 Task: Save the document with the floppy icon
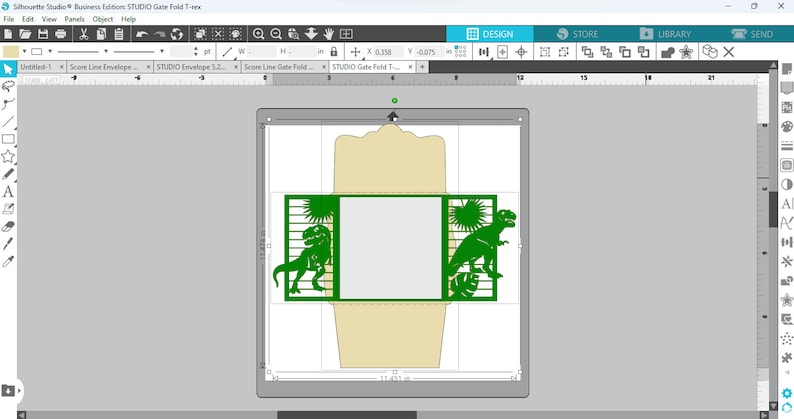[x=43, y=34]
